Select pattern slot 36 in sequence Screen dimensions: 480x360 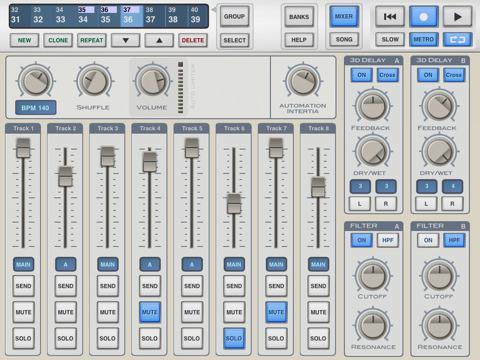(128, 19)
